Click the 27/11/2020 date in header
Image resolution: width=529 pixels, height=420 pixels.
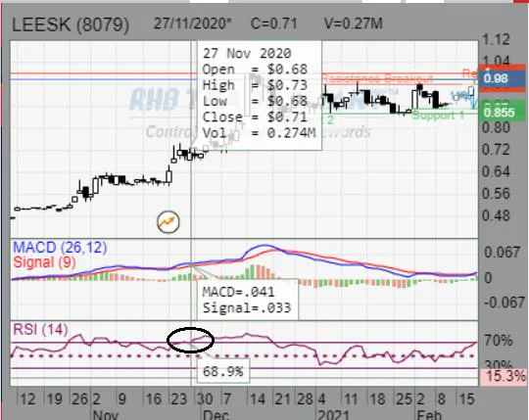[193, 23]
